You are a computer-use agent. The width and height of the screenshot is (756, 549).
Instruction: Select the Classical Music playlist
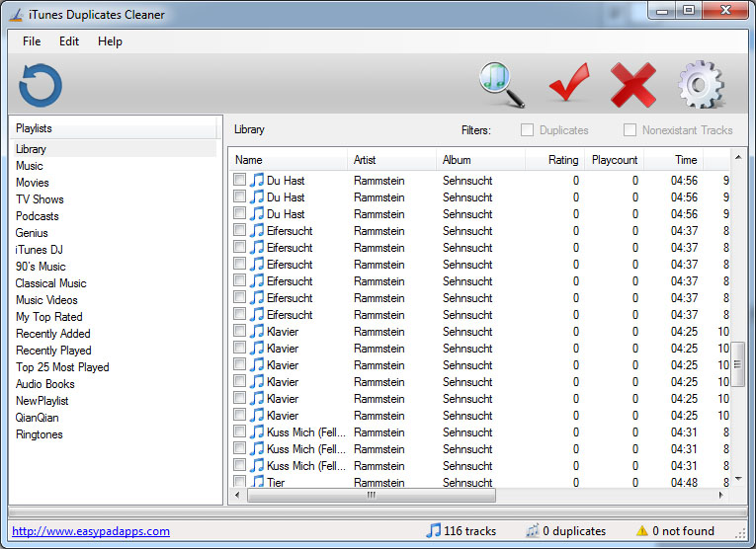pos(50,283)
